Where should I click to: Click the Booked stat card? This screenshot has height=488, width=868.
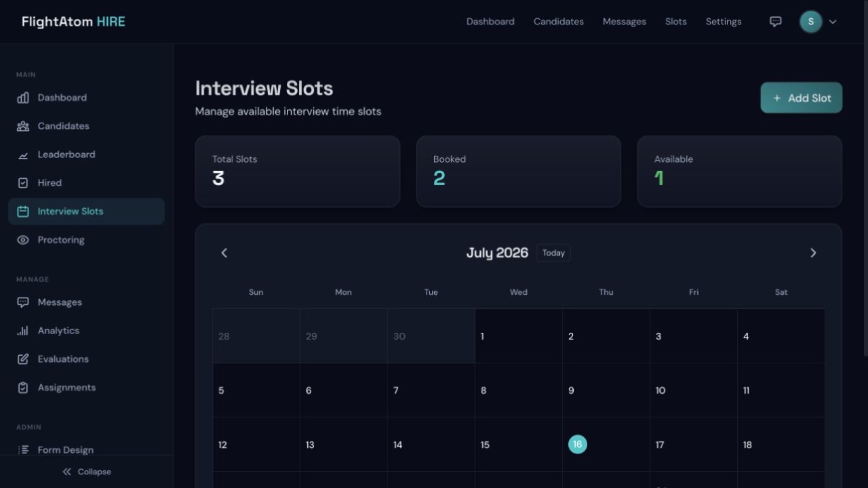click(519, 171)
